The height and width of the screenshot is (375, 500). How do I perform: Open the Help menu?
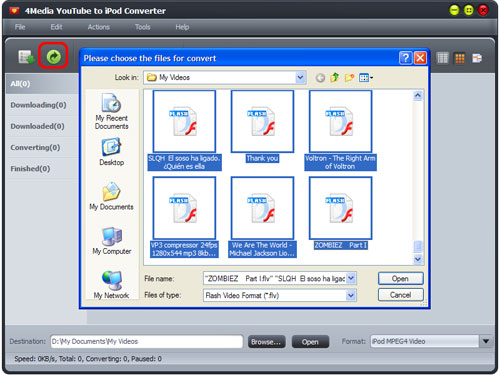182,27
